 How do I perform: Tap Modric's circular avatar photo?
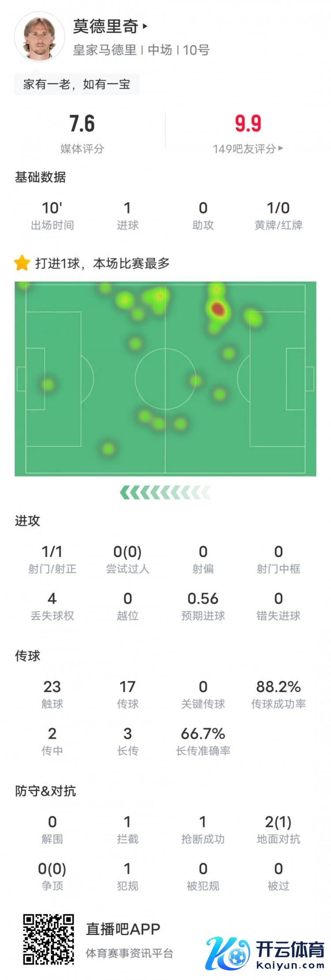pyautogui.click(x=39, y=37)
